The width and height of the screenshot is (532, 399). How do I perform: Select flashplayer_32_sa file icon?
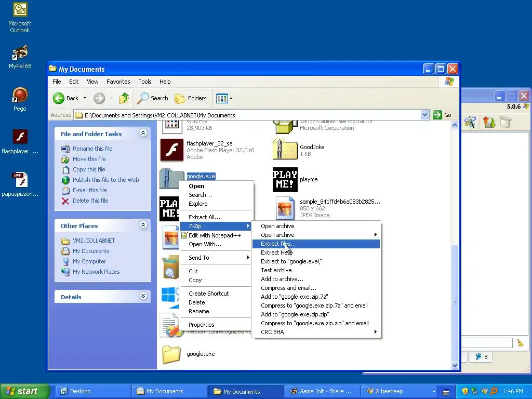171,150
